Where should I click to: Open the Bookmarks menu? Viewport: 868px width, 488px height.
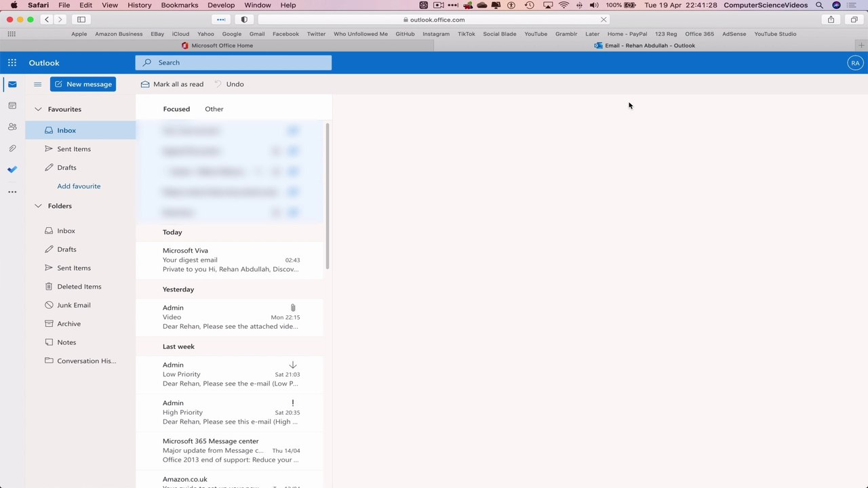coord(180,5)
